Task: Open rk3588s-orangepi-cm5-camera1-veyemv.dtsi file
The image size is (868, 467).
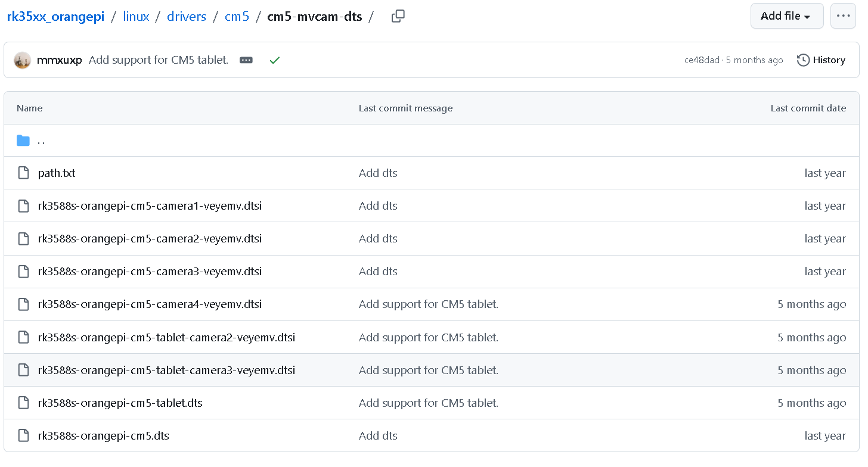Action: [150, 206]
